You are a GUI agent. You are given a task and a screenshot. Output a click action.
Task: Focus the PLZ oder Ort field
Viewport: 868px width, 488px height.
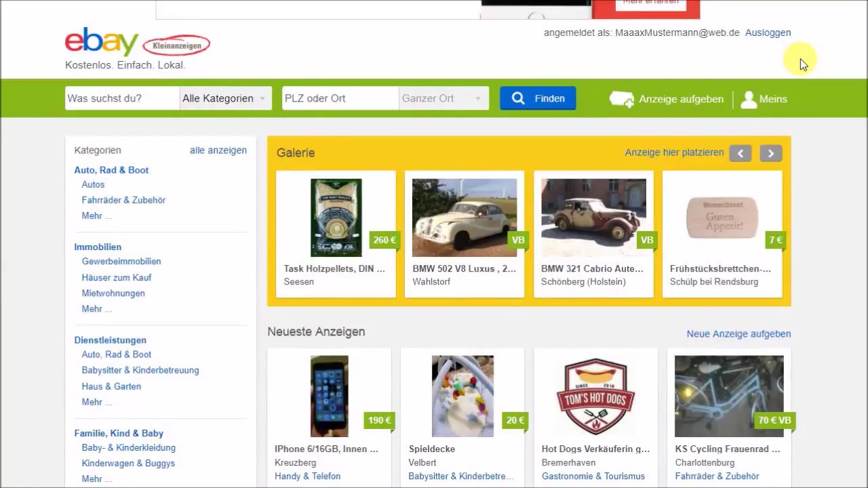coord(340,98)
